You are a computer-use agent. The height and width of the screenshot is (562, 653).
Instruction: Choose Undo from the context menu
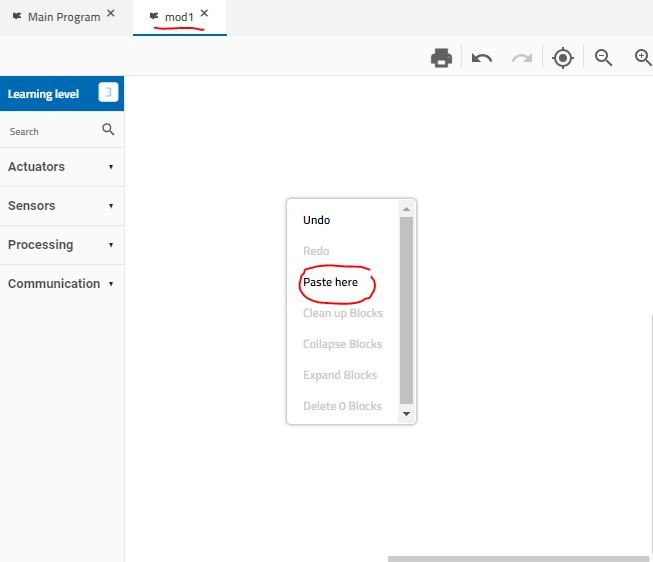(x=317, y=220)
